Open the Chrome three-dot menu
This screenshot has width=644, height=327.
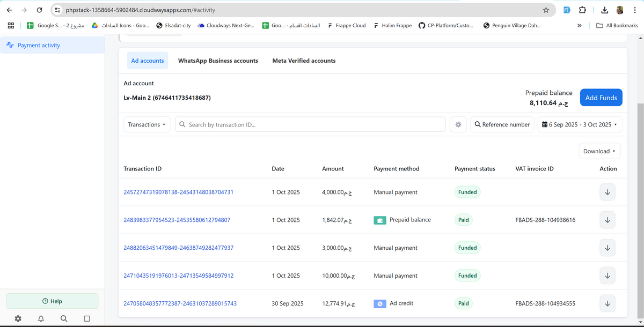click(x=635, y=10)
